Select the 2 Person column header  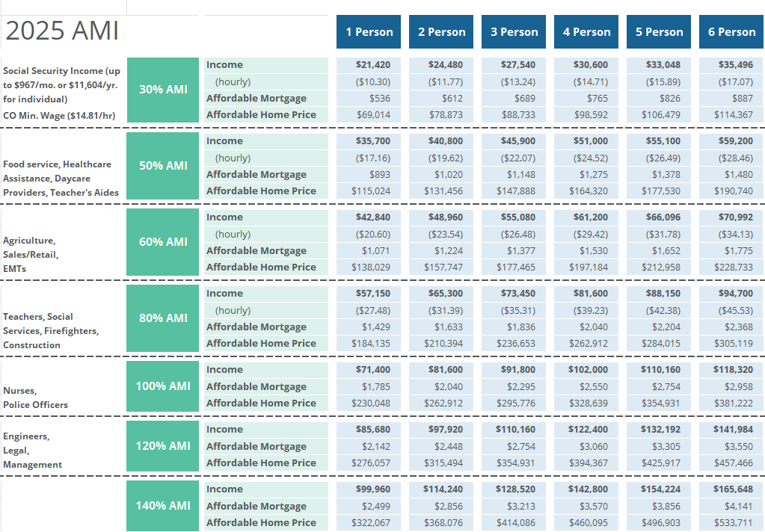click(440, 31)
